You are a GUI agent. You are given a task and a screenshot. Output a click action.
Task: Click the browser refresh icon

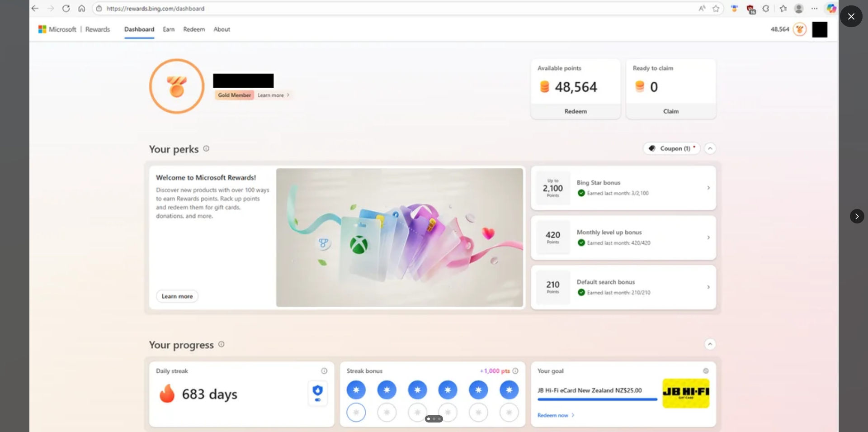click(66, 9)
